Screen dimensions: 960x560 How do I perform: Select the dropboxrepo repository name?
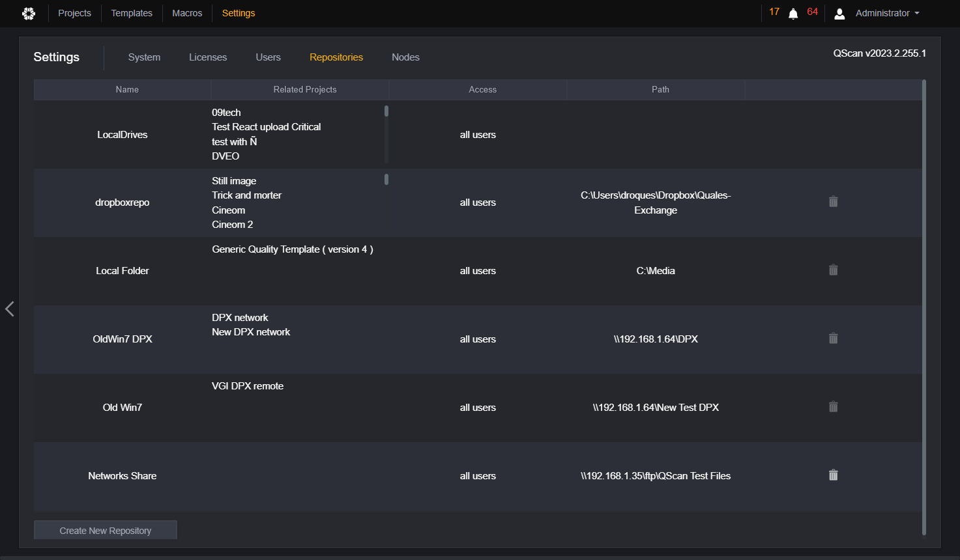(x=123, y=203)
